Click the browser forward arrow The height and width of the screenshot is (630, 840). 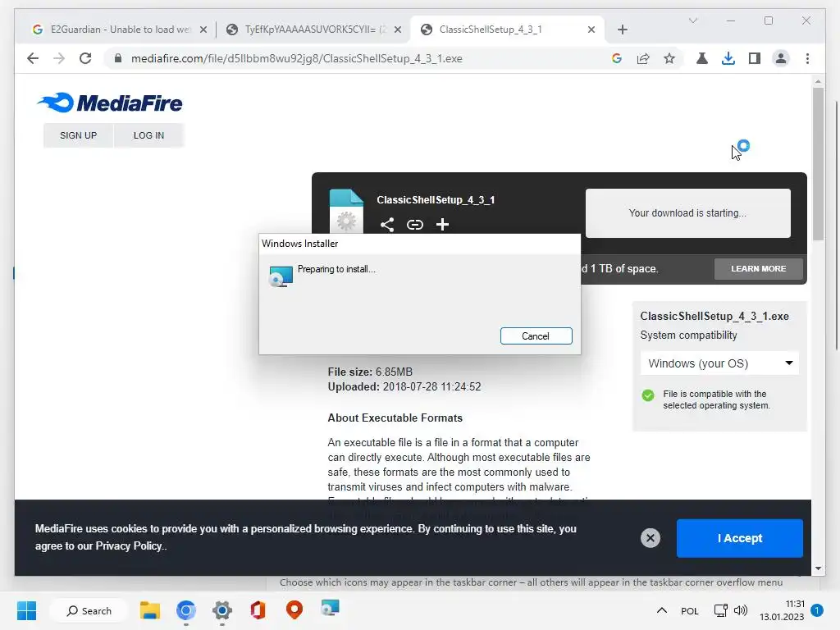(59, 58)
